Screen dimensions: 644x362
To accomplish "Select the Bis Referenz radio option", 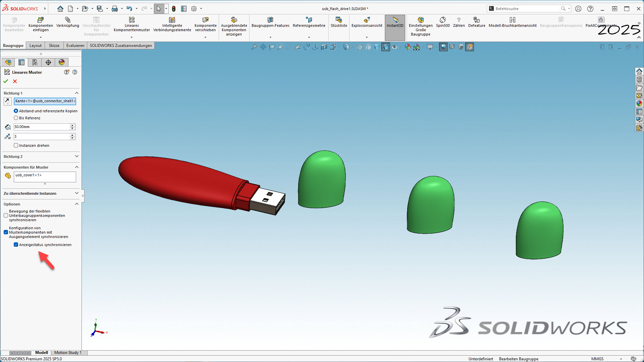I will 16,118.
